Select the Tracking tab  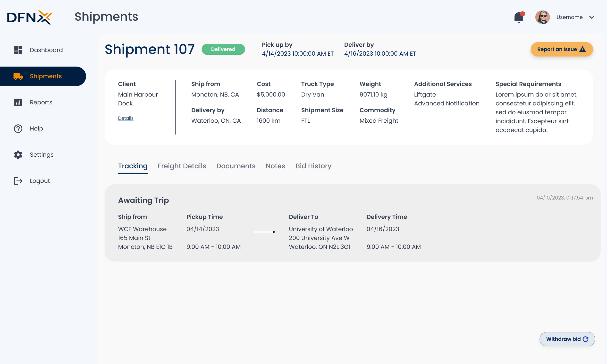[133, 166]
